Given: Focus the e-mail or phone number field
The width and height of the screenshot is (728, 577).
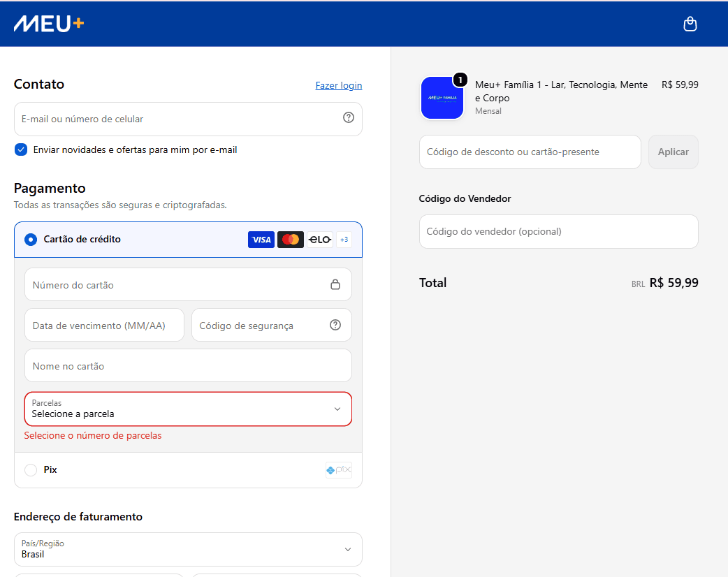Looking at the screenshot, I should tap(188, 119).
